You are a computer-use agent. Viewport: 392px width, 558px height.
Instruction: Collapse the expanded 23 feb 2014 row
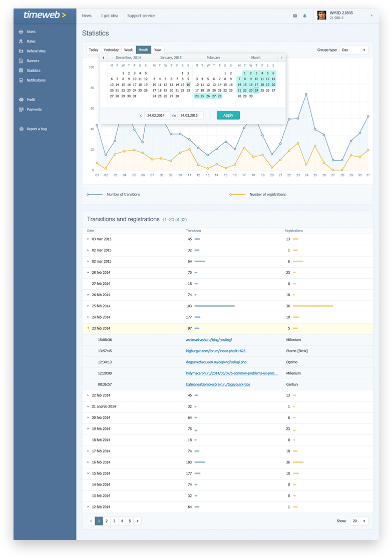pyautogui.click(x=89, y=328)
